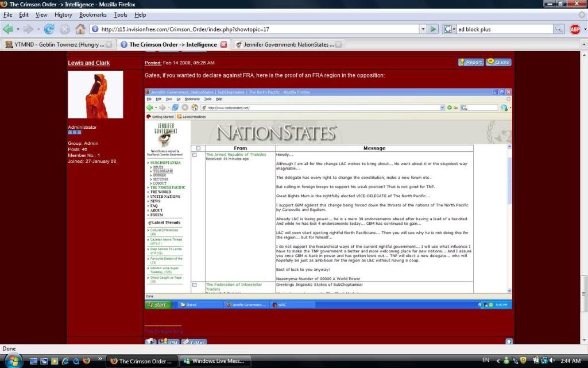Close The Crimson Order Intelligence tab
Screen dimensions: 588x368
[x=223, y=44]
